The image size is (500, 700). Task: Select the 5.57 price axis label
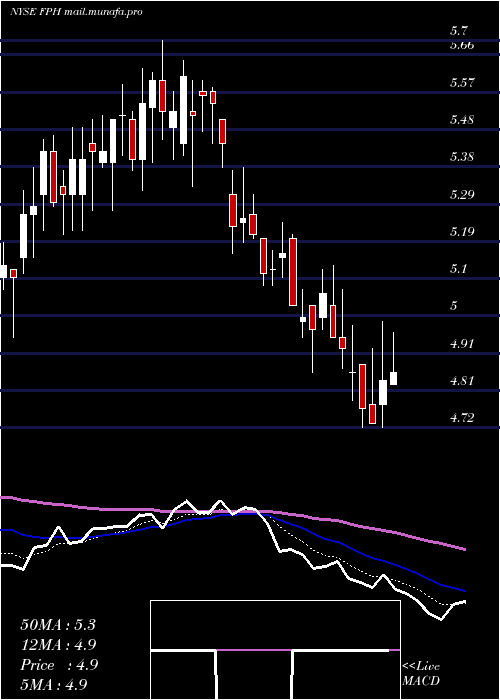[x=462, y=83]
